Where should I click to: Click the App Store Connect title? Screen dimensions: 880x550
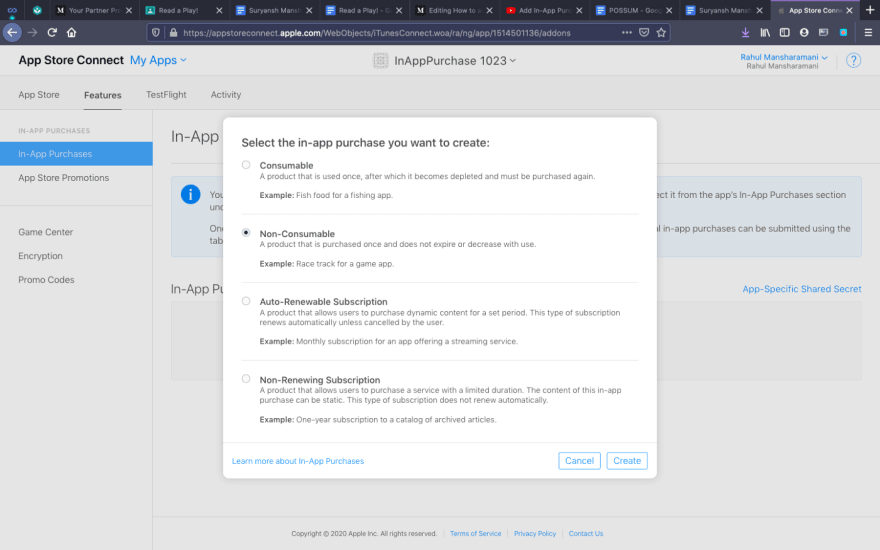[x=71, y=60]
